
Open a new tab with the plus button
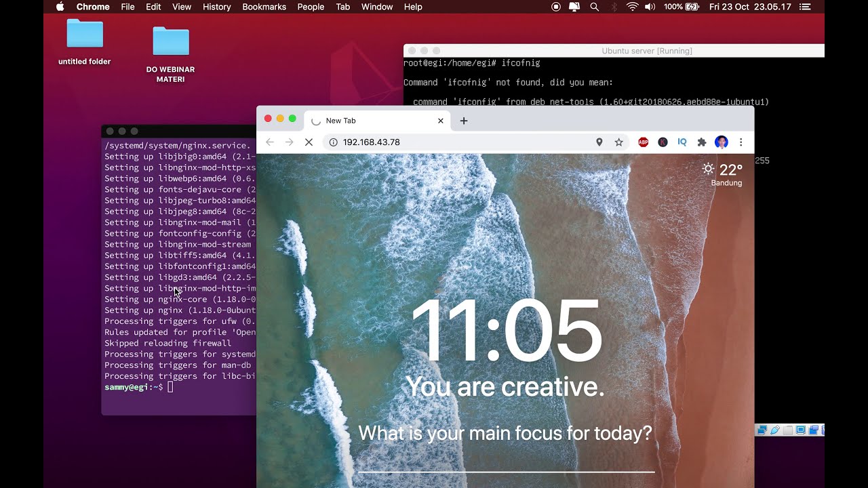click(x=464, y=121)
